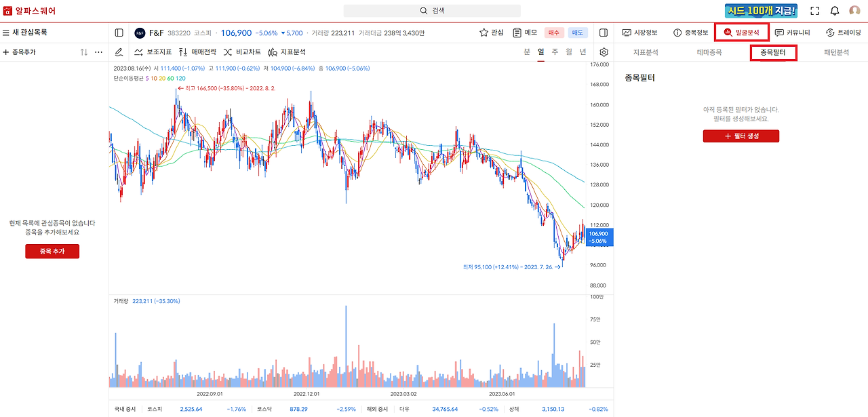The image size is (868, 417).
Task: Click stock code 383220
Action: (178, 33)
